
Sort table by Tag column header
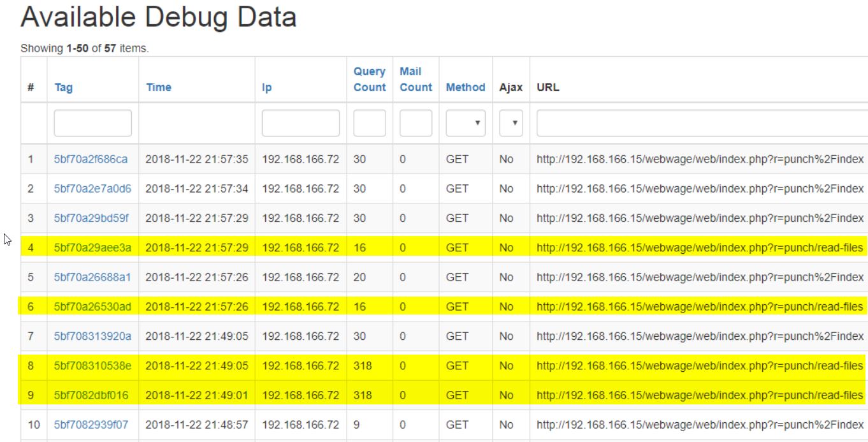pos(63,87)
